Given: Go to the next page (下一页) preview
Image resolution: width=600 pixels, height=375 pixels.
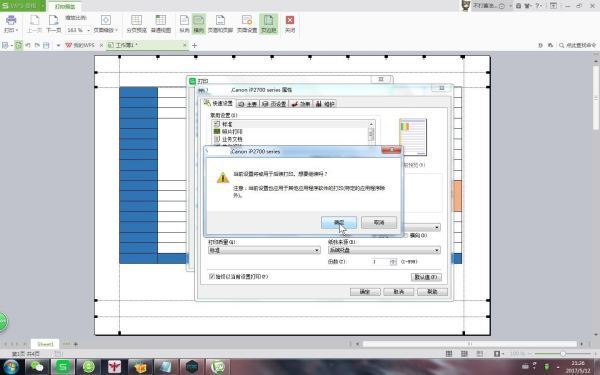Looking at the screenshot, I should 54,24.
